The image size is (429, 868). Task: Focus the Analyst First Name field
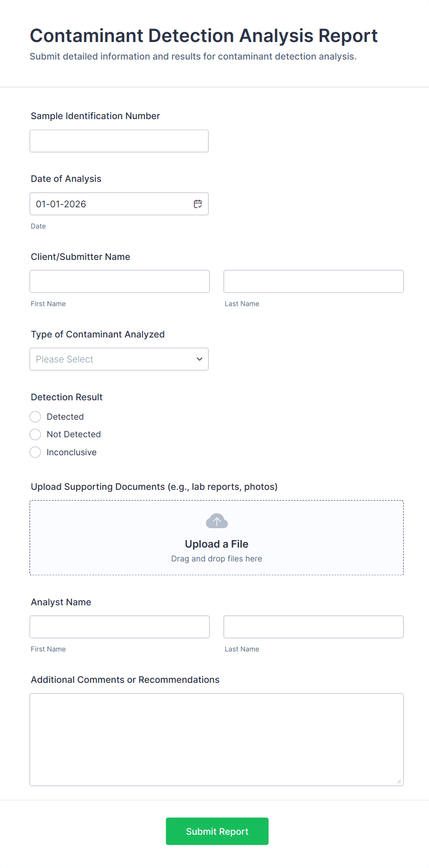(119, 627)
